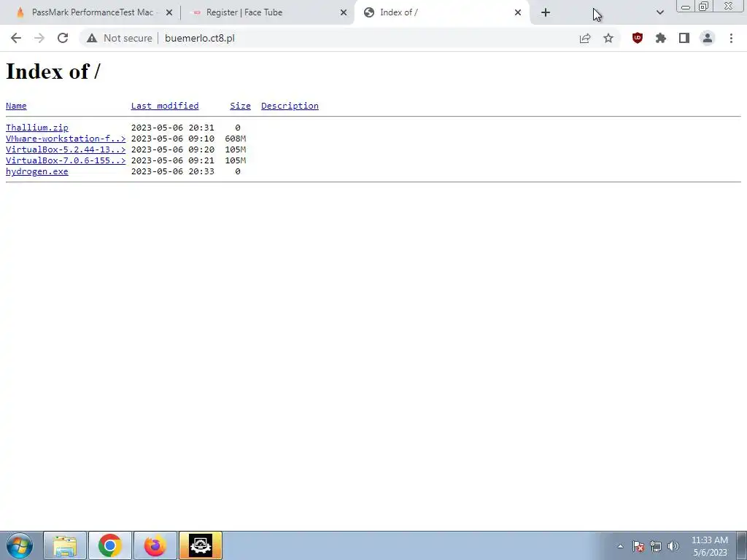Download Thallium.zip file link
747x560 pixels.
click(x=37, y=128)
